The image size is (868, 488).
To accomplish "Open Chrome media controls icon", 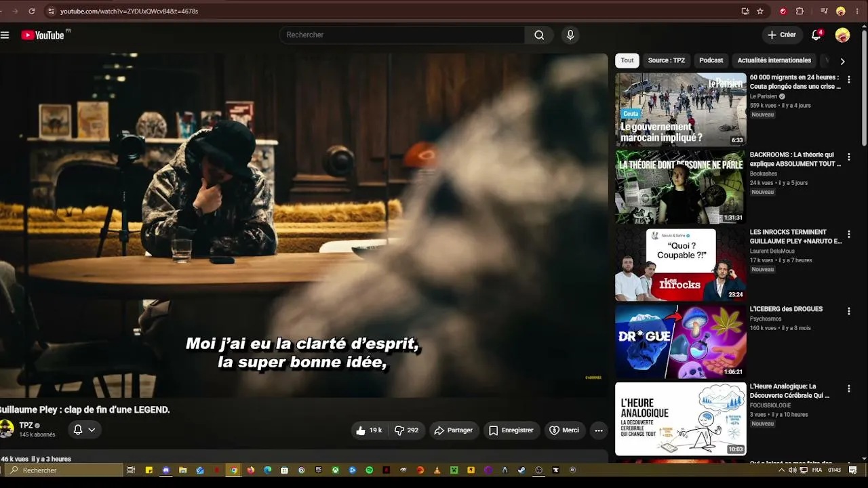I will tap(824, 11).
